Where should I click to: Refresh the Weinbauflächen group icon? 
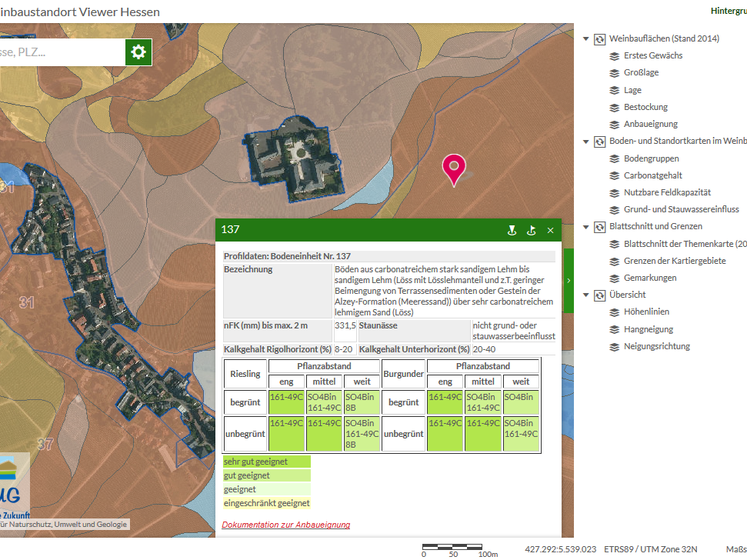click(600, 38)
